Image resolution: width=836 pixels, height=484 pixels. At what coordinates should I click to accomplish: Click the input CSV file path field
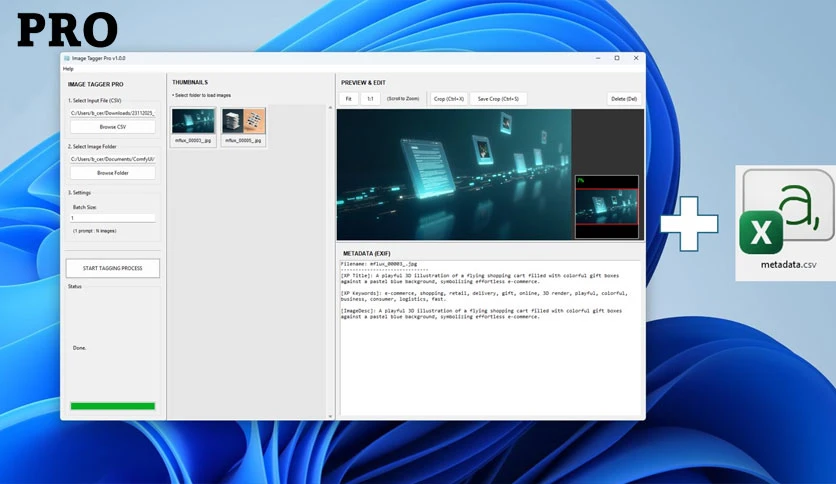[112, 113]
